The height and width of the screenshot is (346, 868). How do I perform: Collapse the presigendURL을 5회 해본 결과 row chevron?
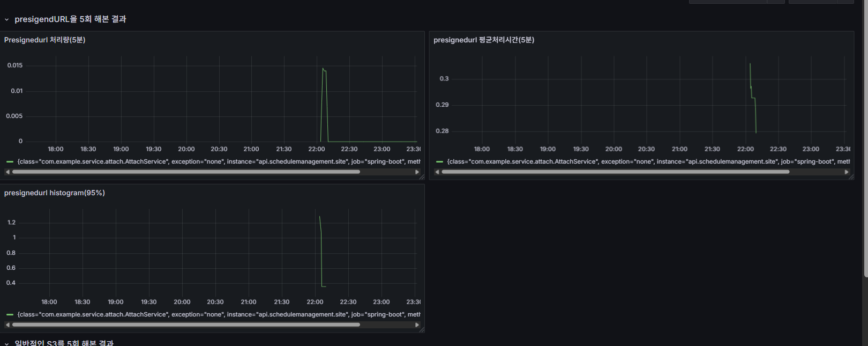coord(6,19)
